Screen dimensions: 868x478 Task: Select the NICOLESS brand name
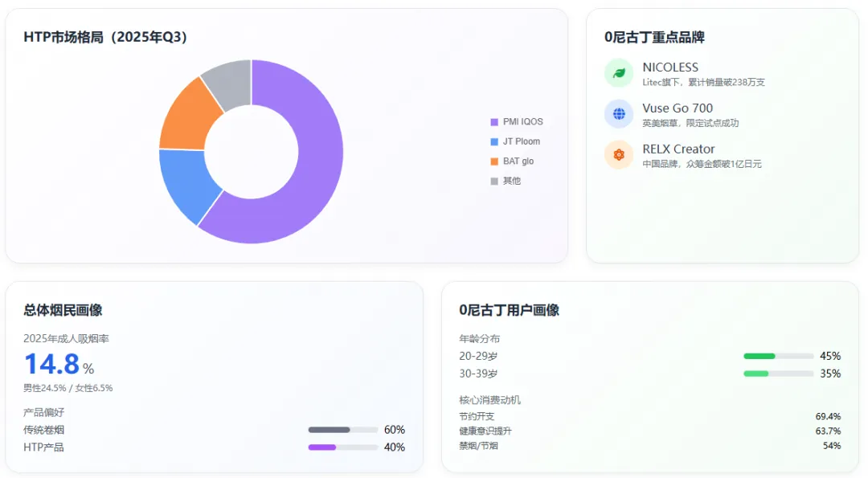[670, 67]
